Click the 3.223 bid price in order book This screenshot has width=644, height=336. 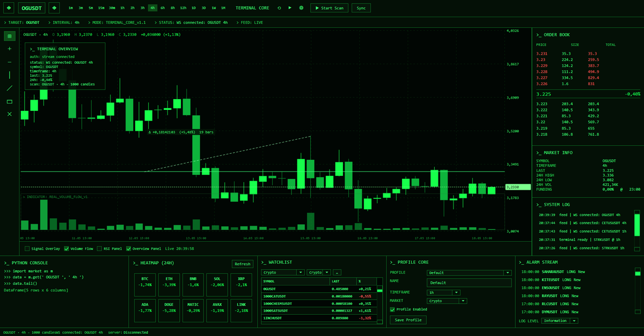[x=541, y=104]
